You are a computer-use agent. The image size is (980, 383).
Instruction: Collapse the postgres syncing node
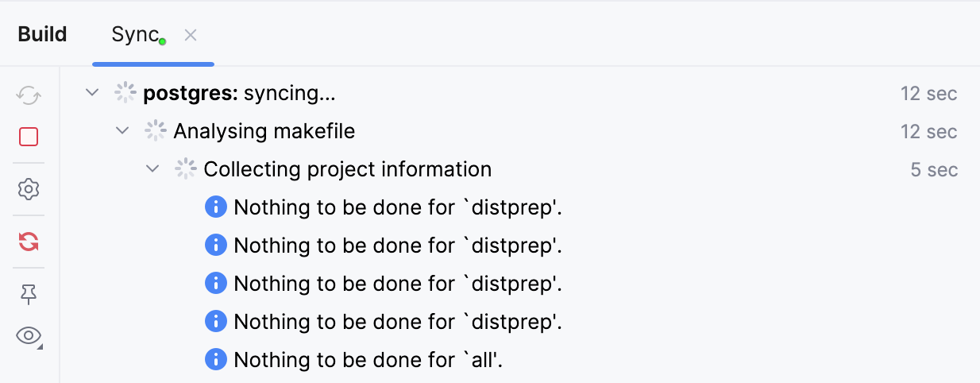pyautogui.click(x=92, y=93)
